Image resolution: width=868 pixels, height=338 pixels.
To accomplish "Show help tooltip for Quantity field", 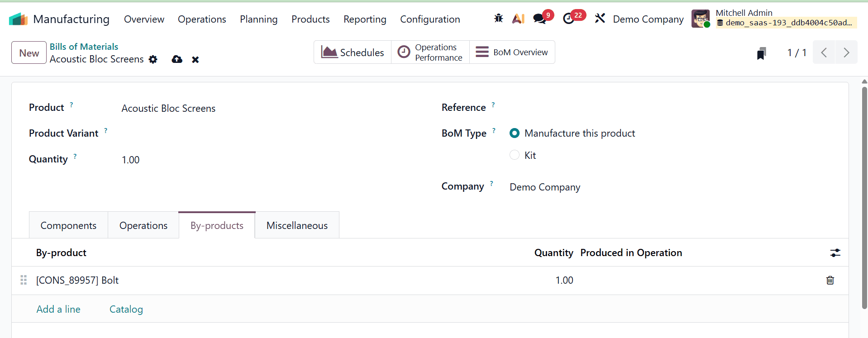I will pos(75,156).
